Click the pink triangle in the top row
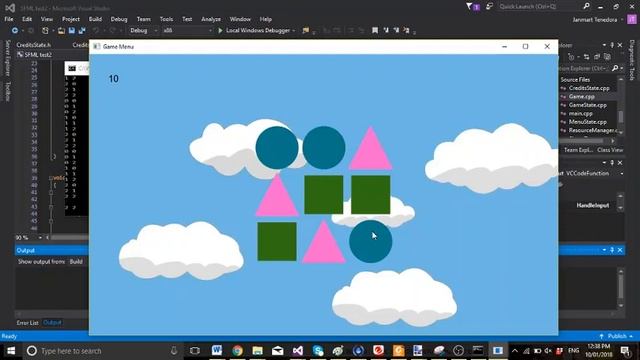640x360 pixels. point(371,148)
